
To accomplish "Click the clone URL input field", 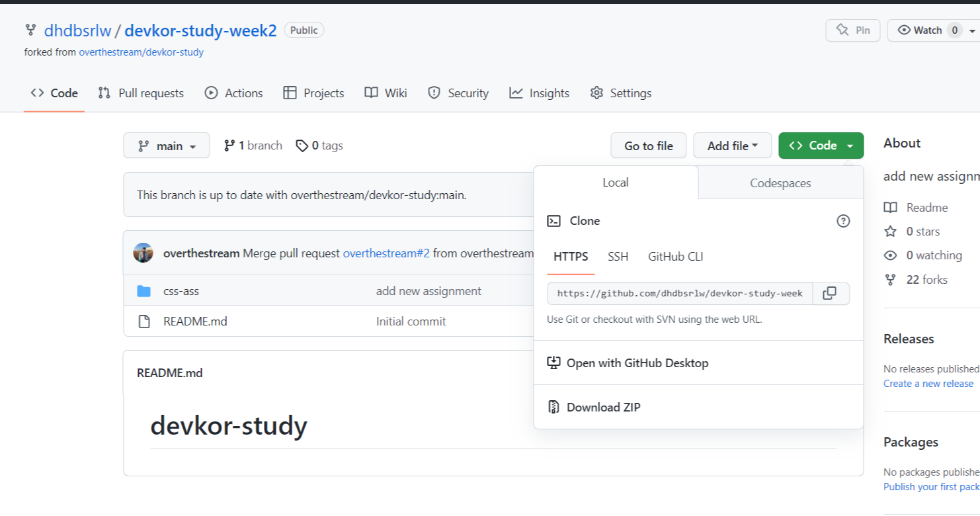I will (x=680, y=293).
